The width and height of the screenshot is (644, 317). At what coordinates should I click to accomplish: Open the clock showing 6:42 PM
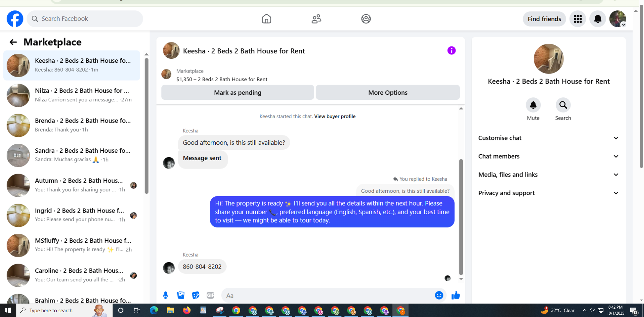point(615,310)
